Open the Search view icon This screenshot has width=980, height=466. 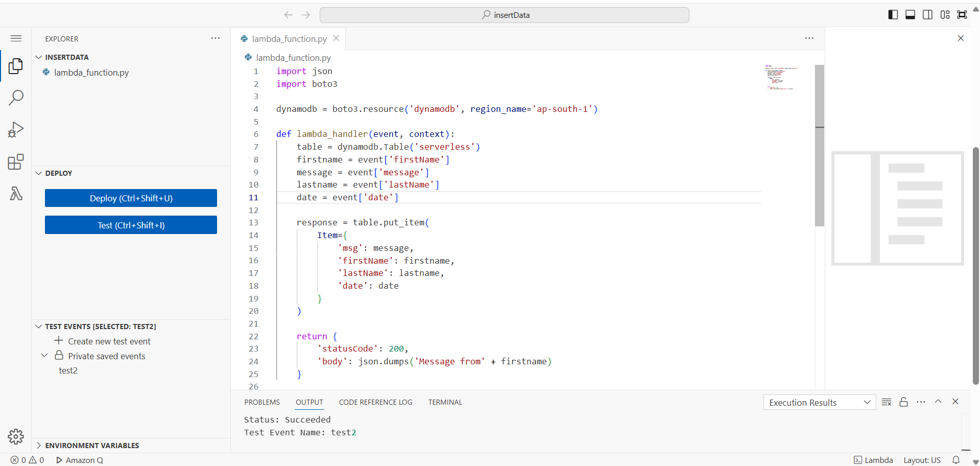(16, 98)
